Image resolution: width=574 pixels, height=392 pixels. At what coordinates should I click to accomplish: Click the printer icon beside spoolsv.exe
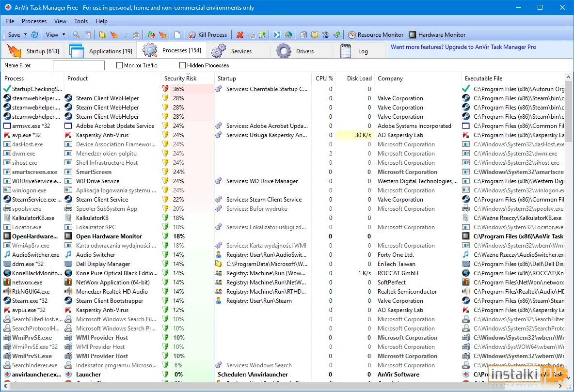pyautogui.click(x=7, y=209)
